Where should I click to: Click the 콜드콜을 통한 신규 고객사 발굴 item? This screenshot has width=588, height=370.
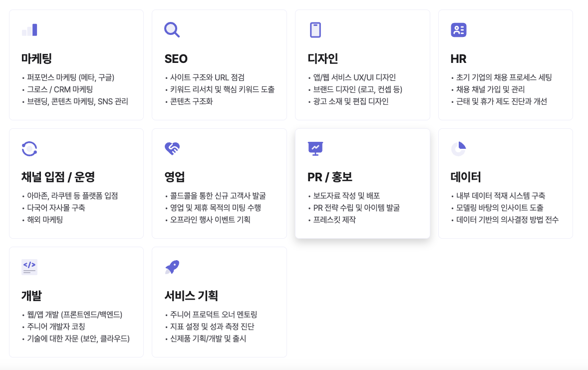[216, 196]
